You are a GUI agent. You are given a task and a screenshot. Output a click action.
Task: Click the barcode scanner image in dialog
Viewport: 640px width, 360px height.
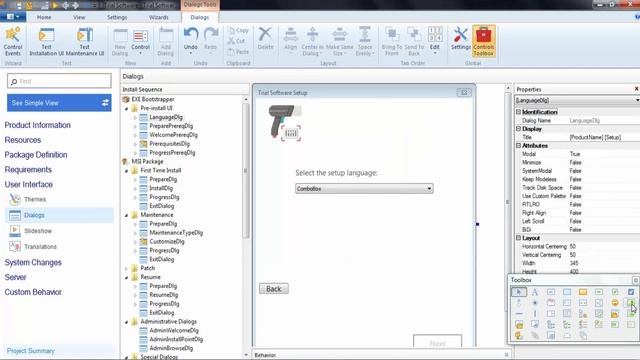coord(285,123)
